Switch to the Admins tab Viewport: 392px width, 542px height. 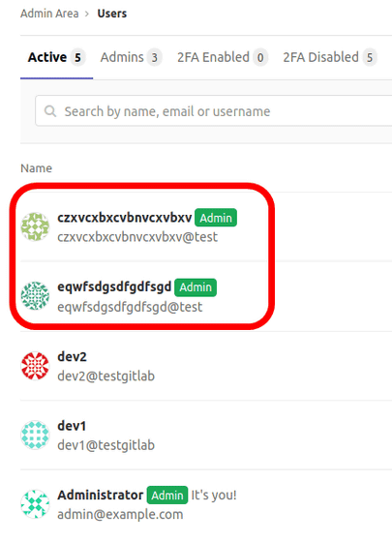(131, 57)
